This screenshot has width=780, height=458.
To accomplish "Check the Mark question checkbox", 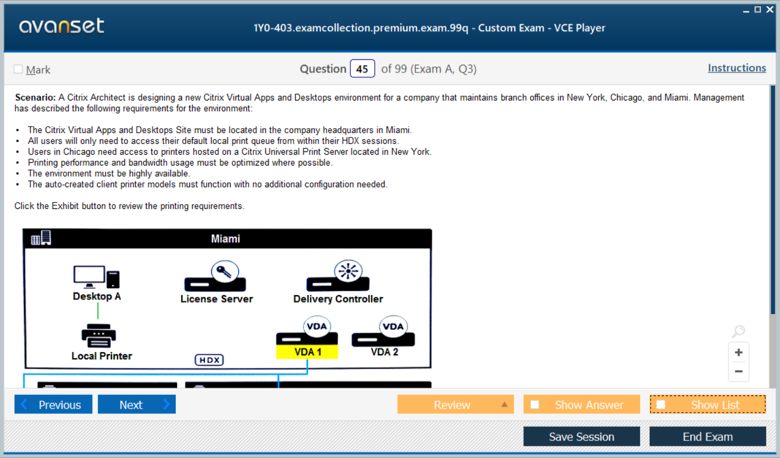I will [18, 69].
